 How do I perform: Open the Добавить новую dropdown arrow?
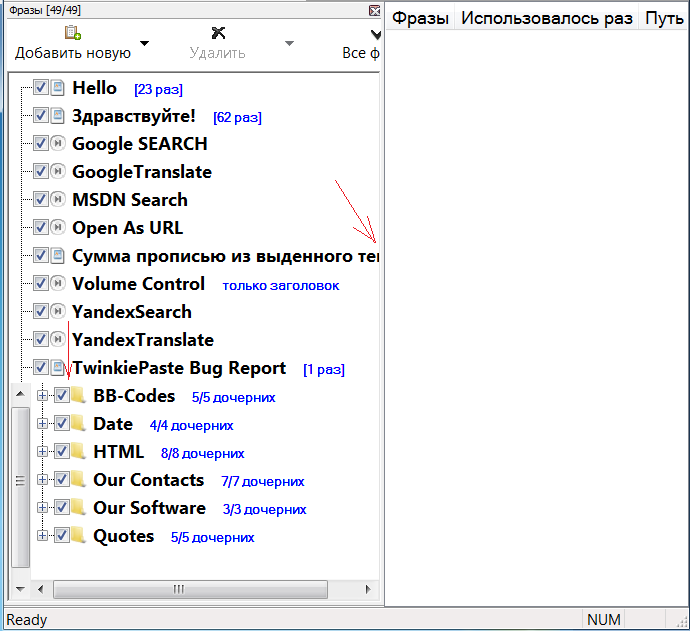pyautogui.click(x=144, y=43)
